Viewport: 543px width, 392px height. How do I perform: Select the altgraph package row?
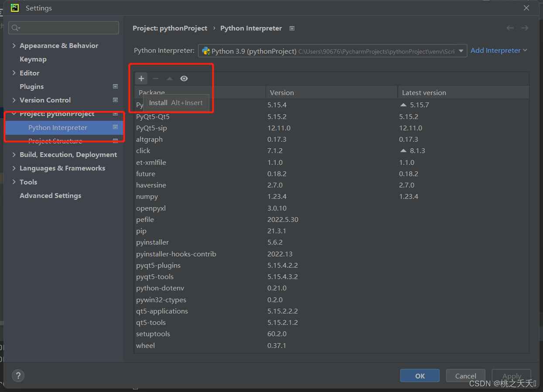[331, 139]
